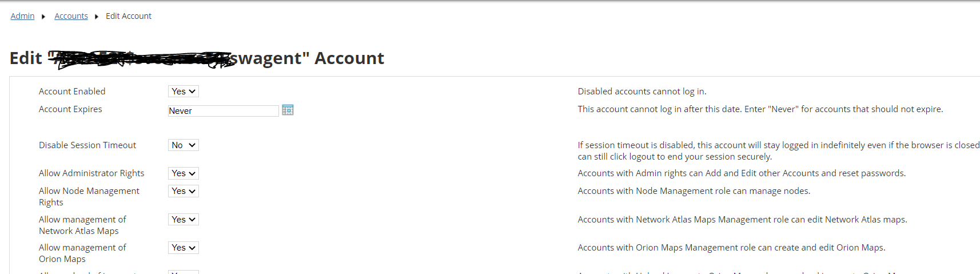Open the calendar date picker icon
Screen dimensions: 980x274
[x=288, y=110]
